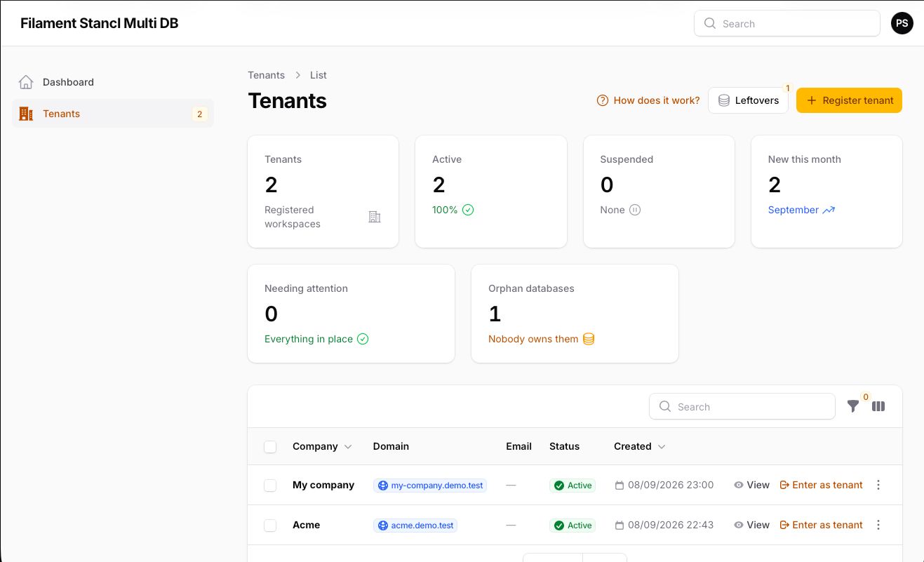Click the building icon in Tenants card
Viewport: 924px width, 562px height.
click(375, 217)
